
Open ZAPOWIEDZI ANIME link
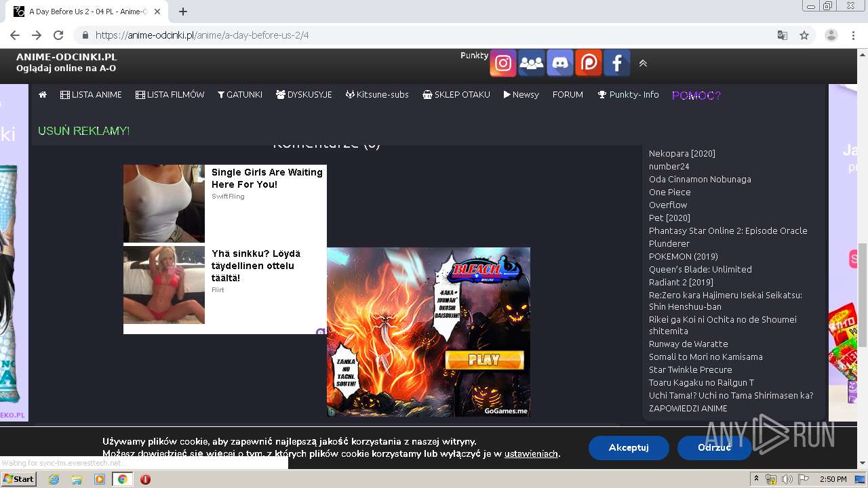[x=688, y=409]
